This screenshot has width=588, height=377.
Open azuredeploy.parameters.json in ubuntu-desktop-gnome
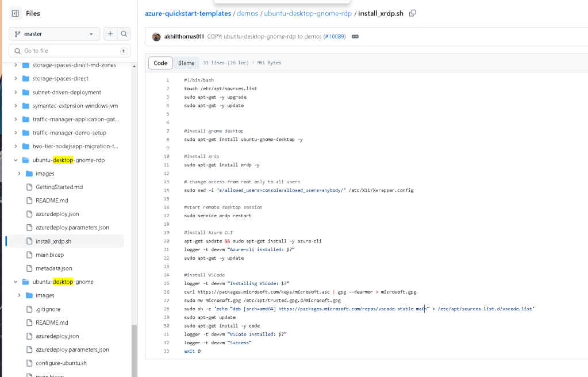(72, 349)
